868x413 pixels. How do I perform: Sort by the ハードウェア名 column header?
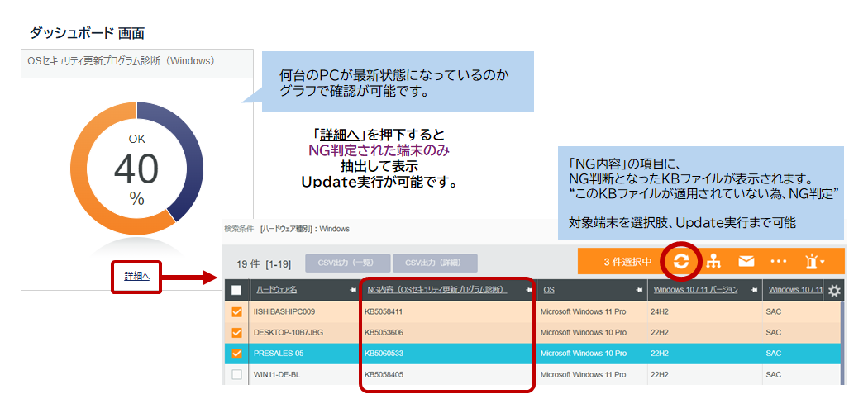[x=276, y=290]
